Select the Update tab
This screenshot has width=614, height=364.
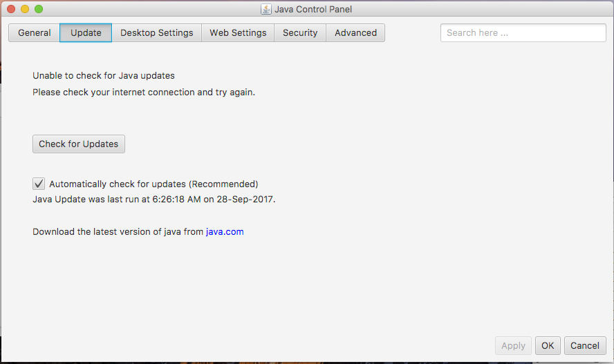coord(86,32)
